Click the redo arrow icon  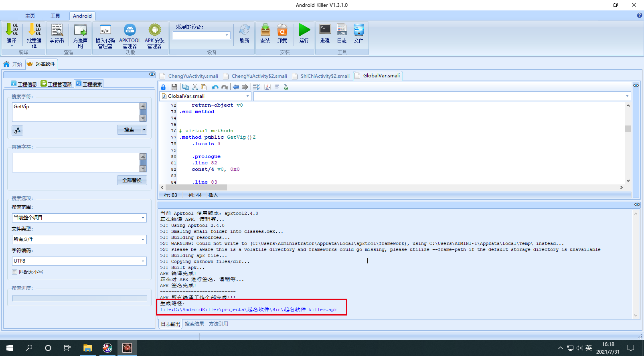point(225,87)
